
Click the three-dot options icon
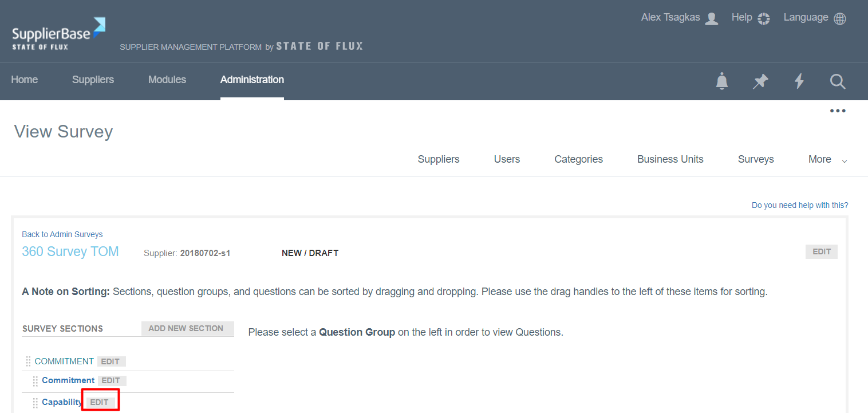pyautogui.click(x=838, y=111)
